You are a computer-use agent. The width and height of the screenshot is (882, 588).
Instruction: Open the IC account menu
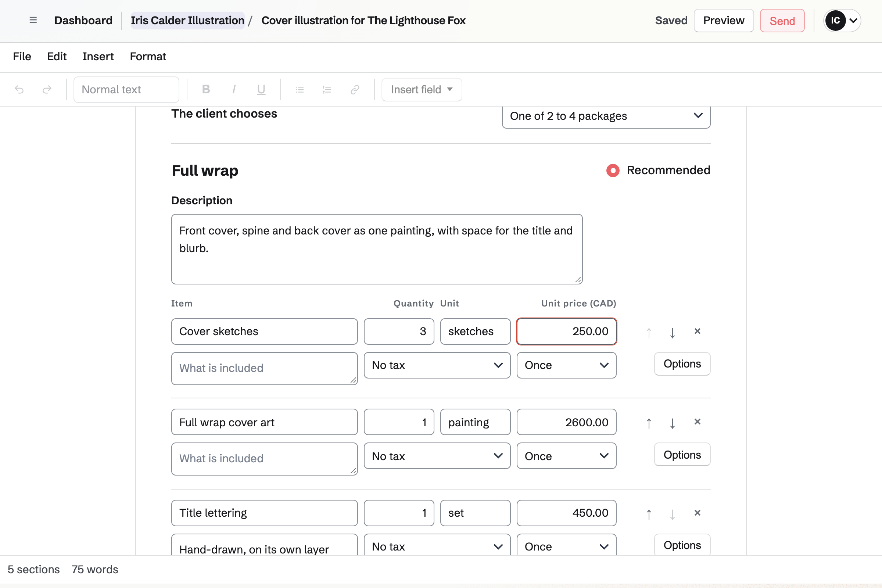pyautogui.click(x=842, y=20)
